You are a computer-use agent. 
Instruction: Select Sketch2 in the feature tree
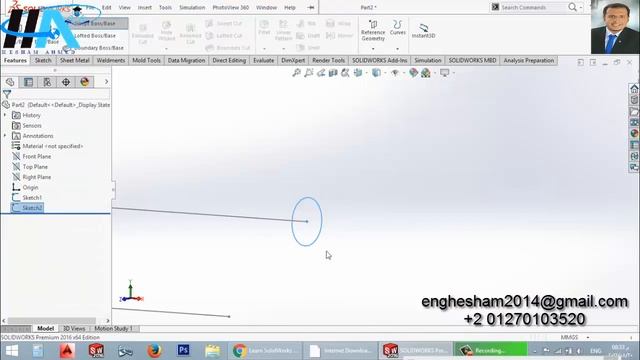(x=27, y=208)
